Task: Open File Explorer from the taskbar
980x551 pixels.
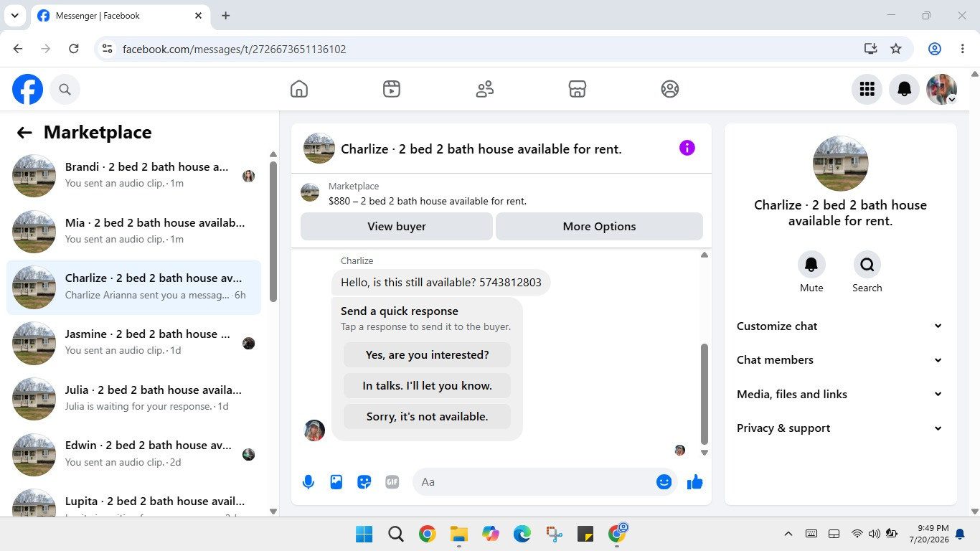Action: (459, 534)
